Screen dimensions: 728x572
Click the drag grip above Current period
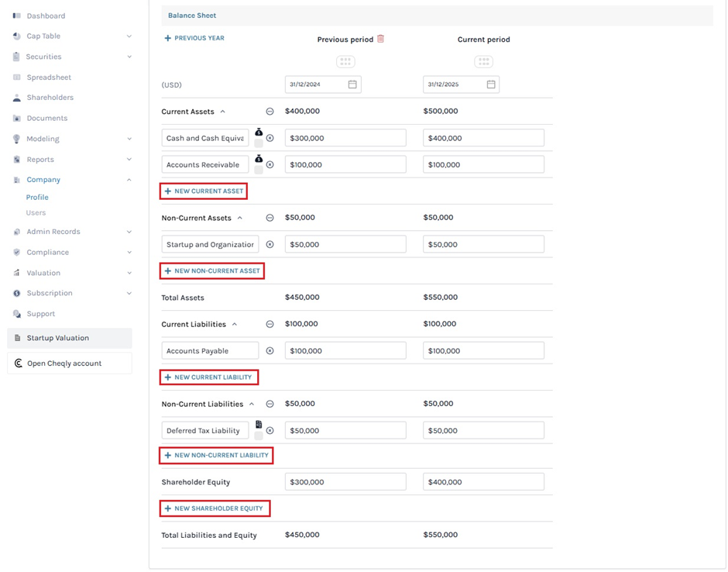coord(483,61)
